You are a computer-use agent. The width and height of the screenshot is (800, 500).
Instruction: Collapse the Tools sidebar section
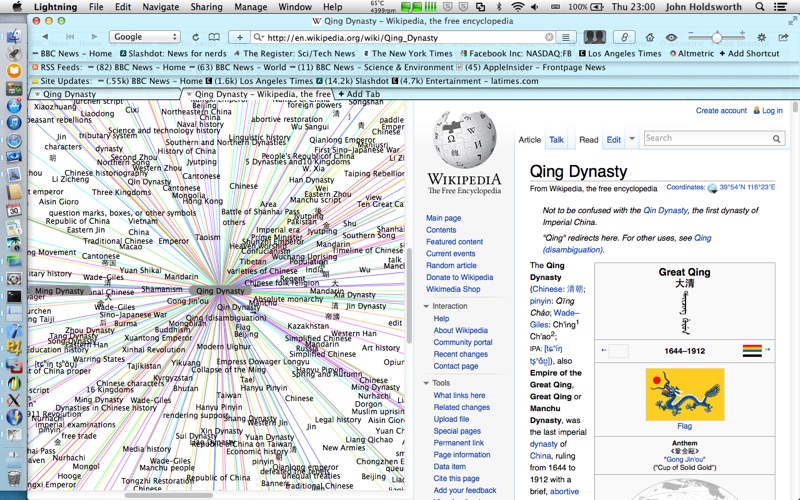pos(426,383)
